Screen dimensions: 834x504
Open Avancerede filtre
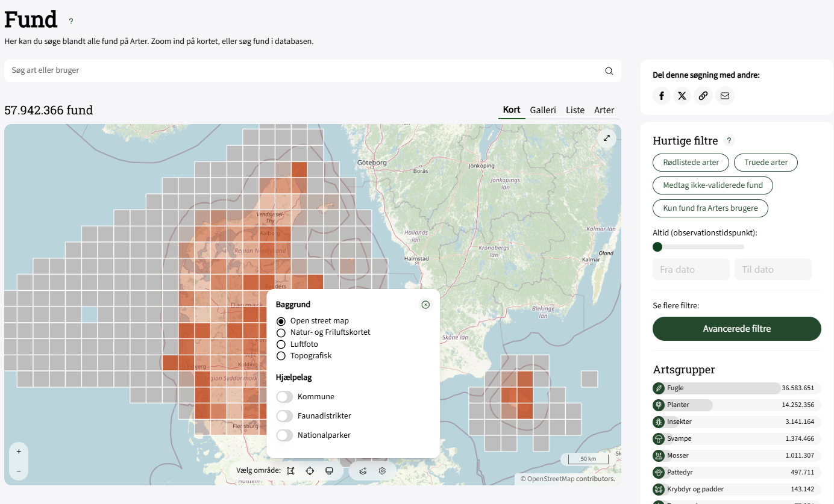(736, 329)
